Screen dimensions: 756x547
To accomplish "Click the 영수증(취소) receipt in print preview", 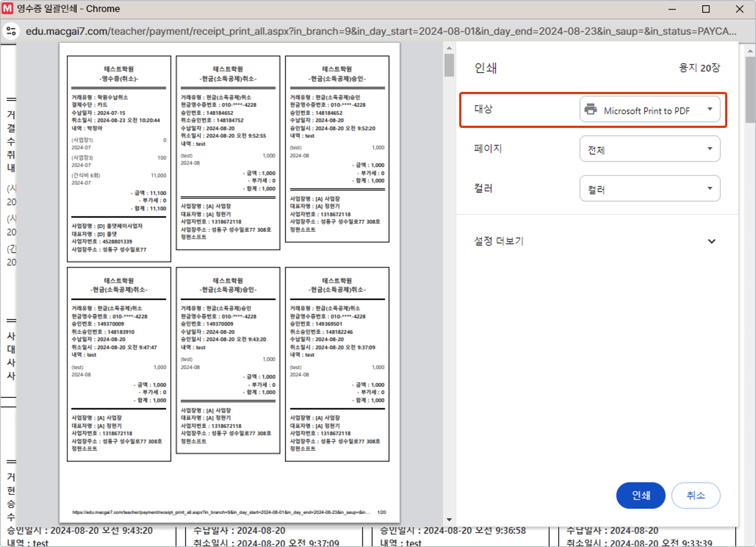I will click(x=119, y=159).
